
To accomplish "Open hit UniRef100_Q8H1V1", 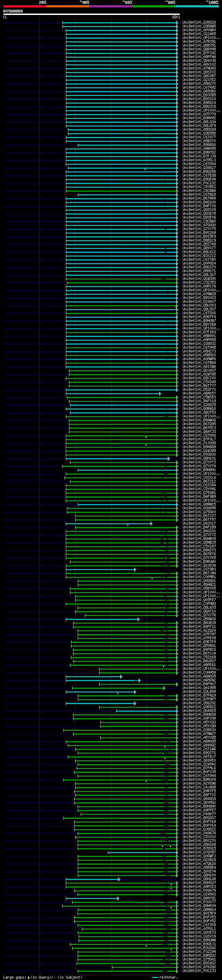I will (199, 459).
